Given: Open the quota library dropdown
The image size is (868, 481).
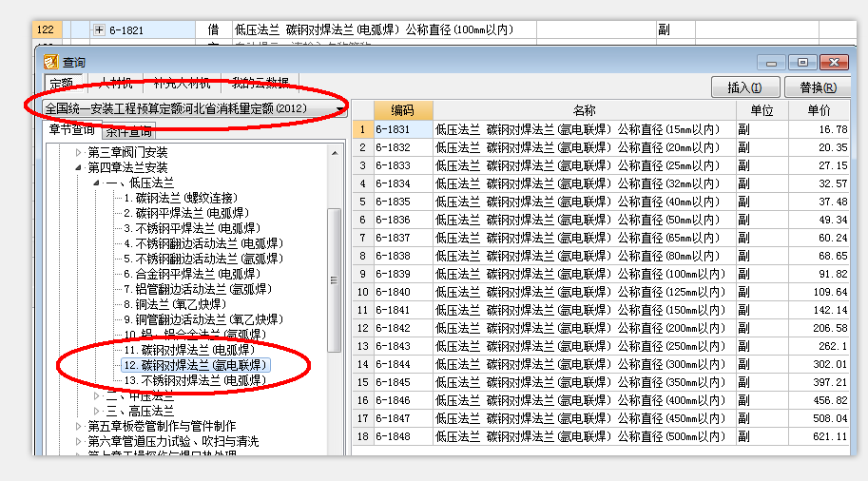Looking at the screenshot, I should pyautogui.click(x=338, y=108).
